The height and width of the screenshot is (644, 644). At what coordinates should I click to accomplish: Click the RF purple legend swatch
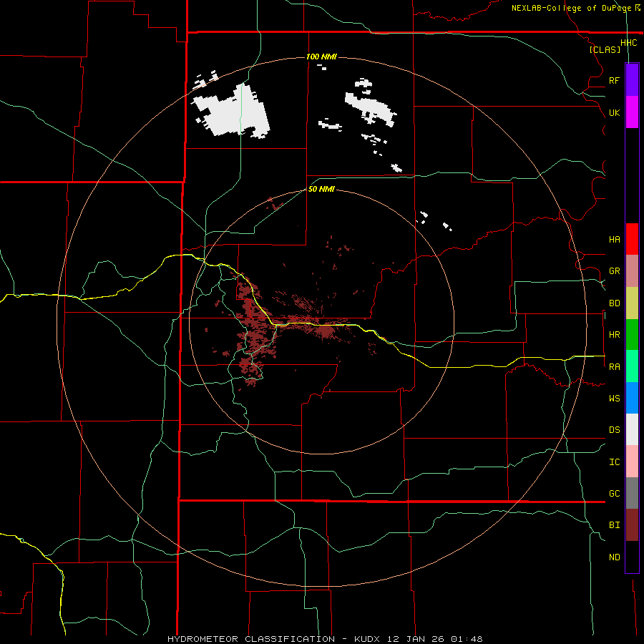(632, 80)
